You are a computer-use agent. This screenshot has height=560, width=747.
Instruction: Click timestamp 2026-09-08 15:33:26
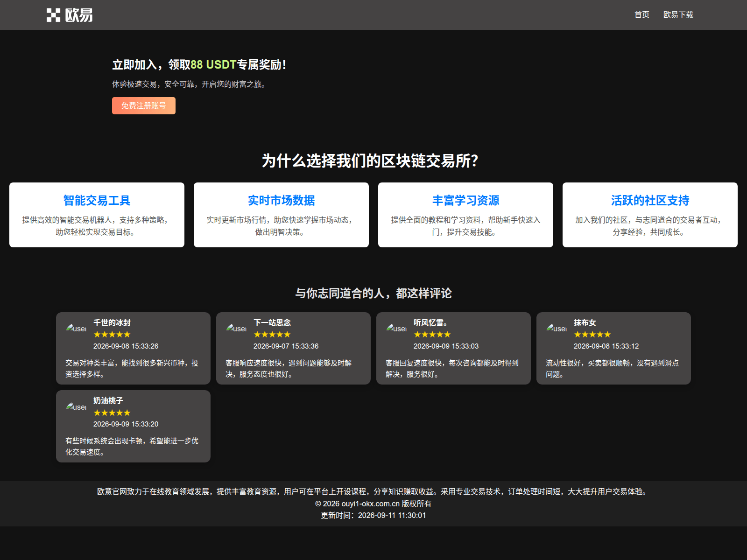pyautogui.click(x=126, y=346)
